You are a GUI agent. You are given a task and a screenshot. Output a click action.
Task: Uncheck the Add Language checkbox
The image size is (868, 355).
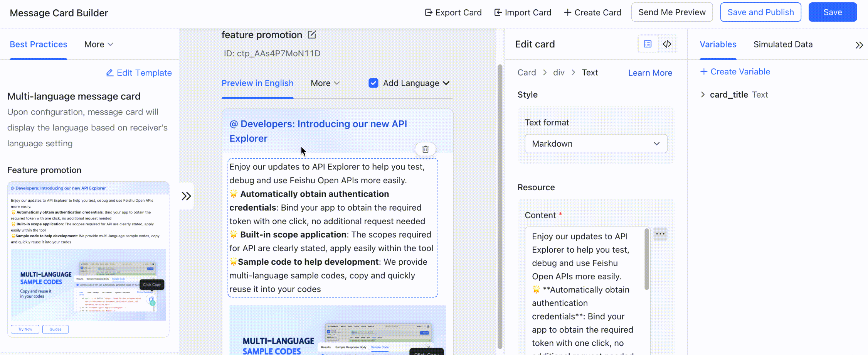tap(373, 83)
